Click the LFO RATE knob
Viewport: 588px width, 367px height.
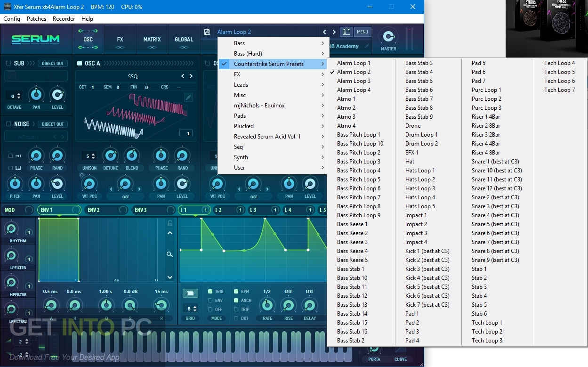(x=267, y=305)
